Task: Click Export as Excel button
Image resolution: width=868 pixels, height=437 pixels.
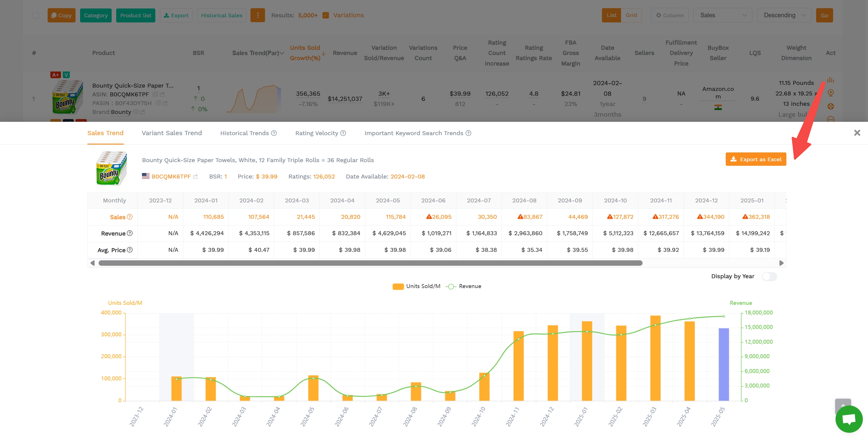Action: click(756, 159)
